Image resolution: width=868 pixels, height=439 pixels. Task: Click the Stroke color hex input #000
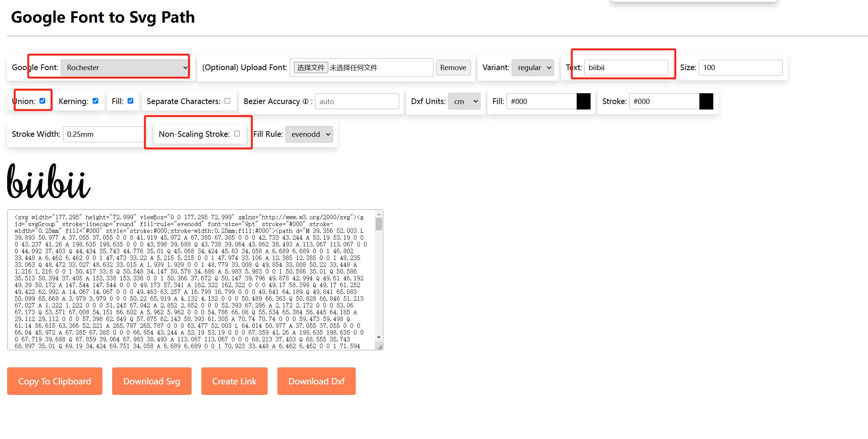(x=664, y=101)
